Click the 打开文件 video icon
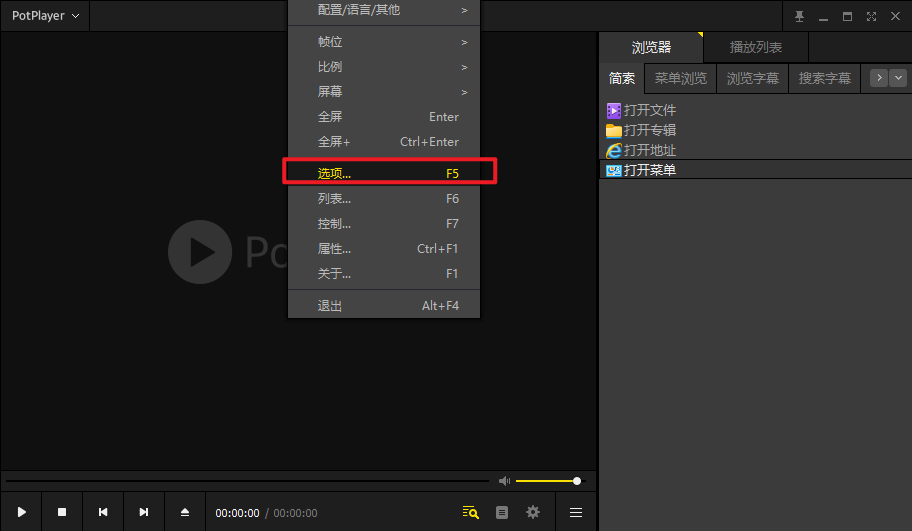 tap(614, 111)
